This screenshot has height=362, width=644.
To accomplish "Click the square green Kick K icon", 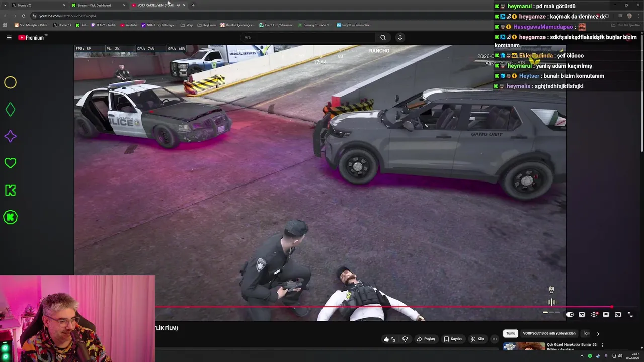I will click(x=10, y=190).
